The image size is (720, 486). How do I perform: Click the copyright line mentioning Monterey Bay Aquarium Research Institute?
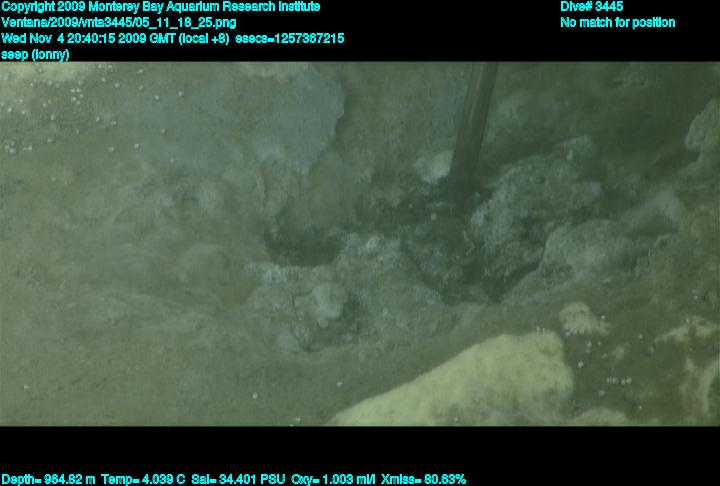pos(160,7)
